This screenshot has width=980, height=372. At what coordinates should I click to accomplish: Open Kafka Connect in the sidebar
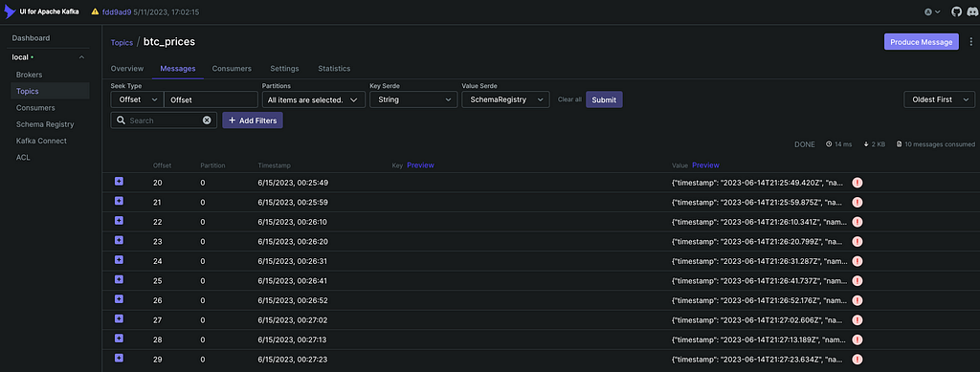(x=50, y=142)
